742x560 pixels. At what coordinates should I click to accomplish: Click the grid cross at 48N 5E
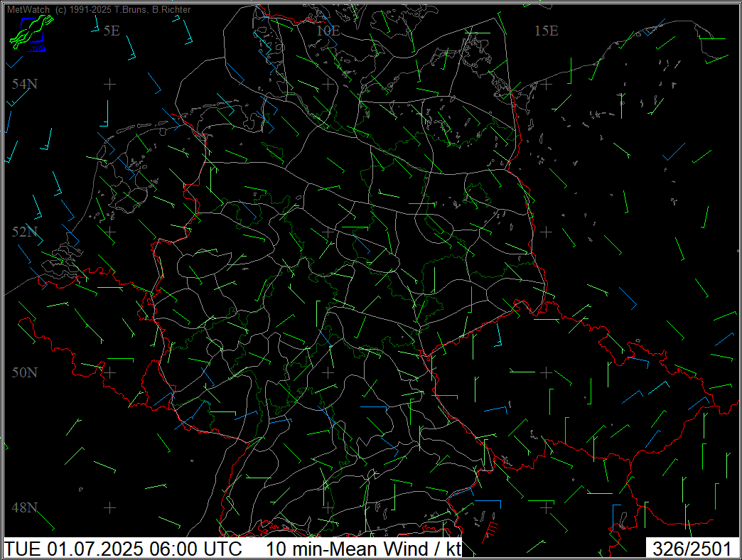point(109,507)
